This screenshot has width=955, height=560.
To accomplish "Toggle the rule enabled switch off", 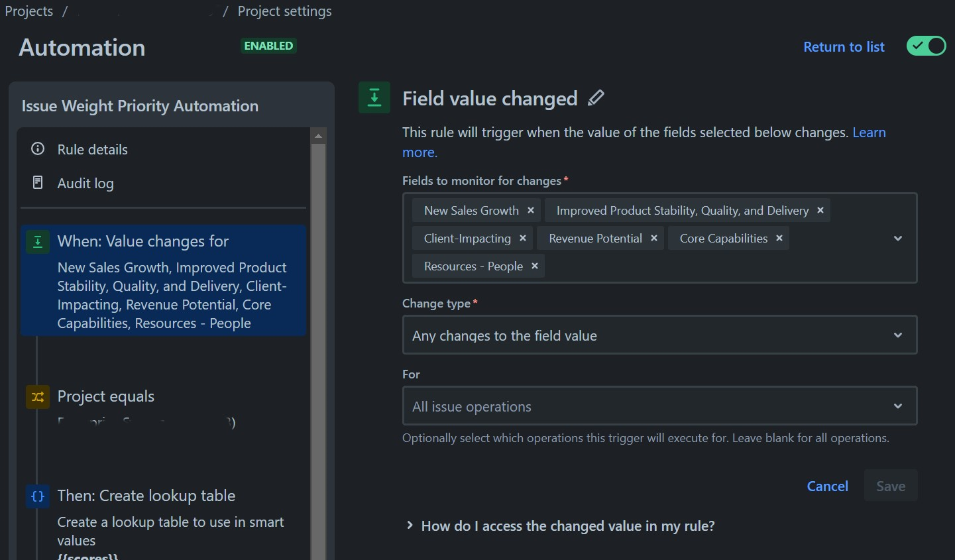I will 926,46.
